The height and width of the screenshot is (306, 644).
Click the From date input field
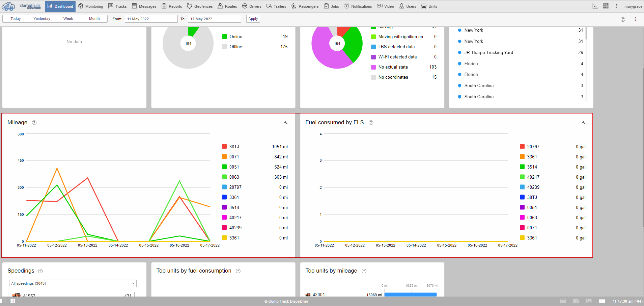(151, 19)
